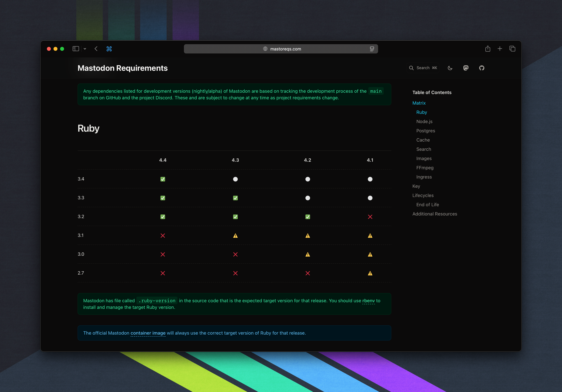This screenshot has height=392, width=562.
Task: Click the 3.3 row label
Action: [81, 198]
